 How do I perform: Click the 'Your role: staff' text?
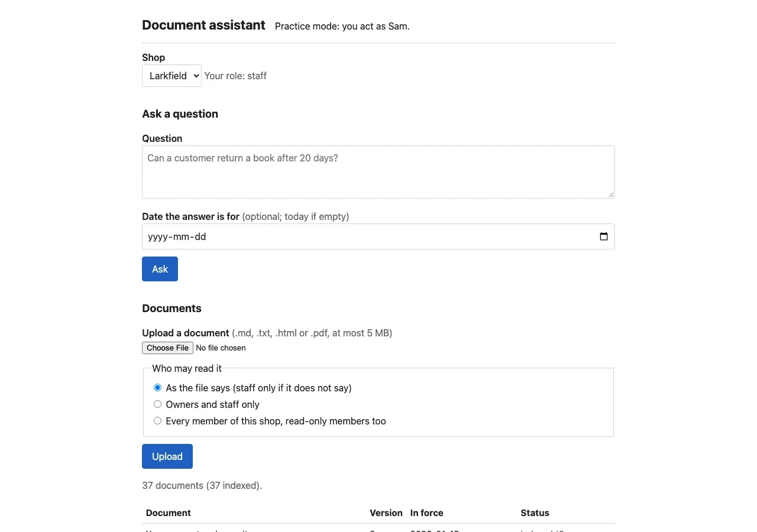235,76
